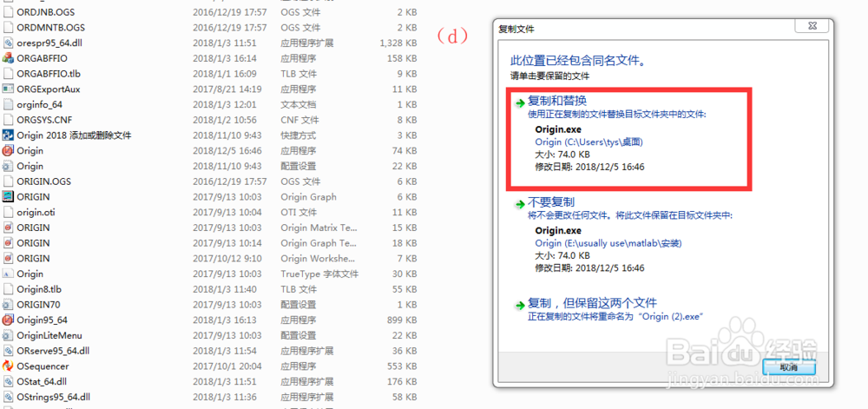The image size is (868, 409).
Task: Click the 55 KB size of Origin8.tlb
Action: 404,289
